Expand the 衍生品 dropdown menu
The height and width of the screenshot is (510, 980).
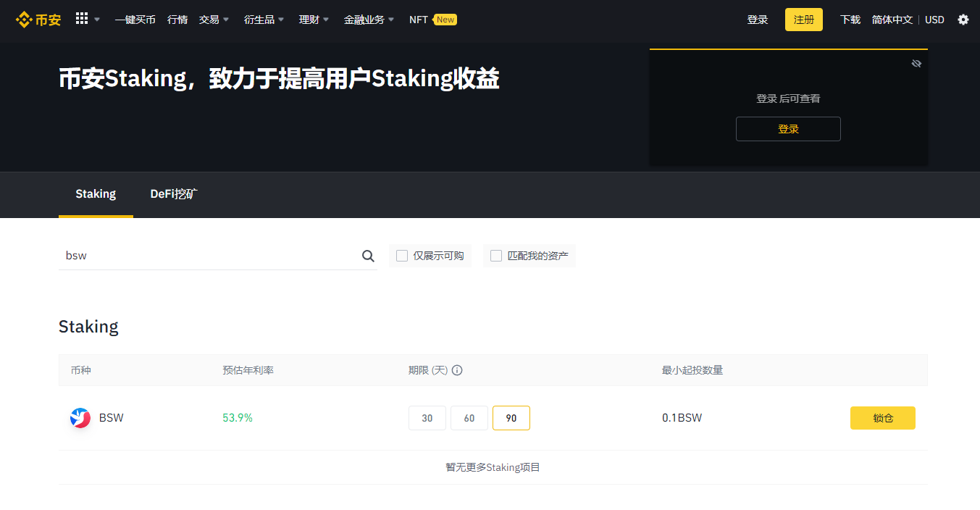(264, 20)
